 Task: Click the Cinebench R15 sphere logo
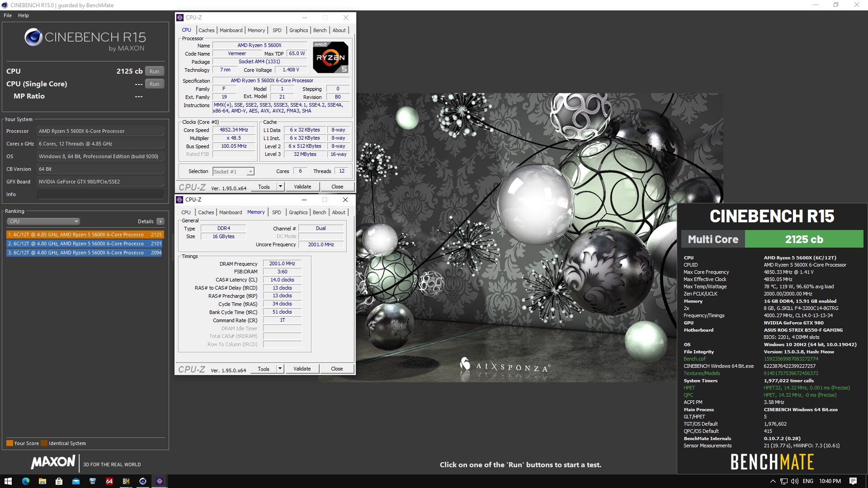[x=33, y=37]
